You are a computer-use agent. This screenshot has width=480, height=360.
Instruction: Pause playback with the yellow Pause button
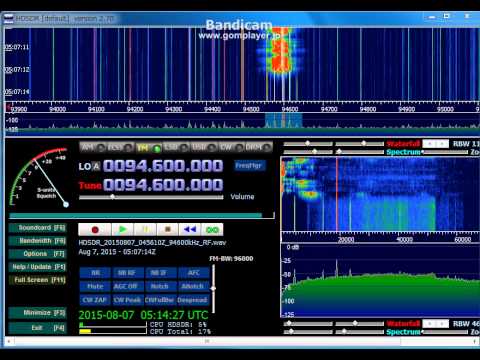click(145, 230)
